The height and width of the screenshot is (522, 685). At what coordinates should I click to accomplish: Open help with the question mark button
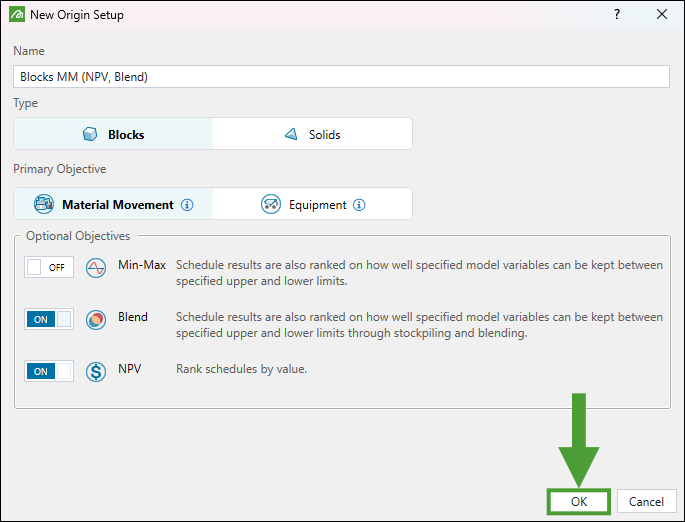(617, 15)
